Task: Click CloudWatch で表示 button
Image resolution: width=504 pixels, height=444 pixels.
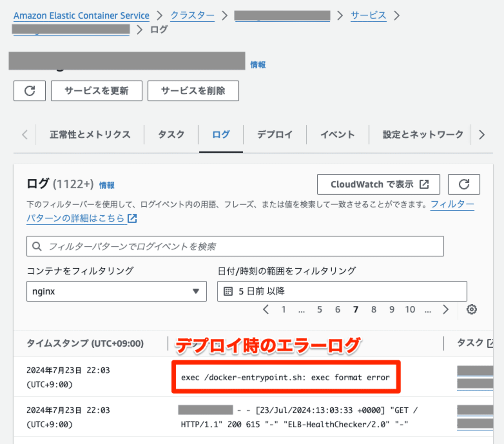Action: point(379,184)
